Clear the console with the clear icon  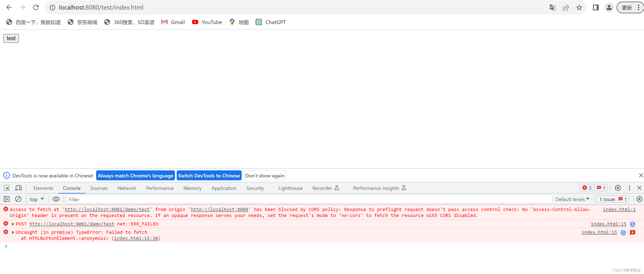(18, 199)
